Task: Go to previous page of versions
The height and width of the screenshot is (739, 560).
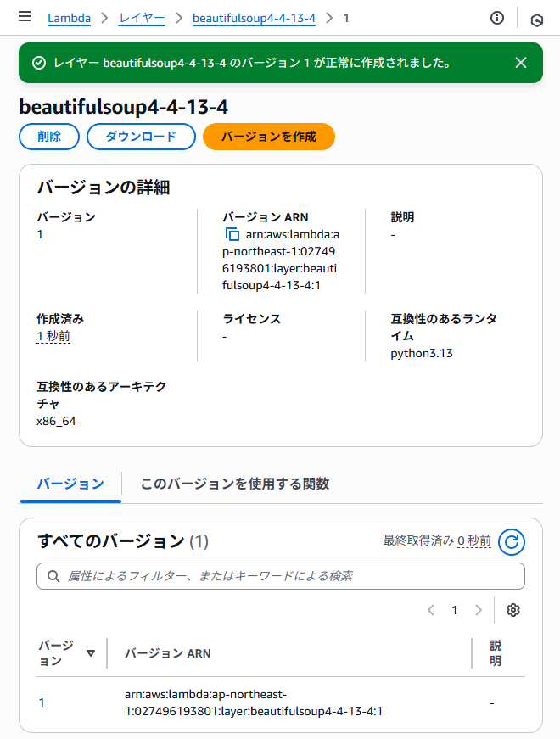Action: [431, 610]
